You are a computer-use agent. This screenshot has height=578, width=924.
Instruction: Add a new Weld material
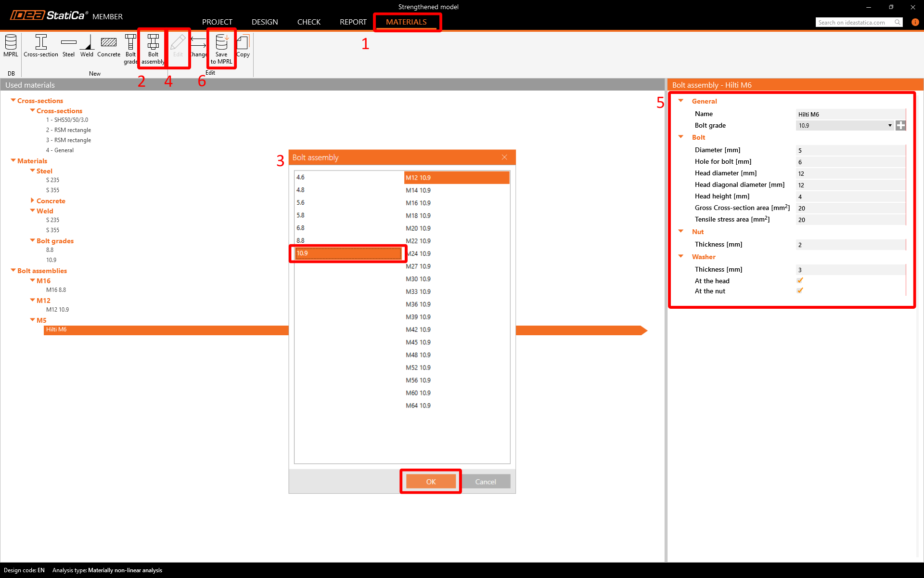tap(87, 46)
